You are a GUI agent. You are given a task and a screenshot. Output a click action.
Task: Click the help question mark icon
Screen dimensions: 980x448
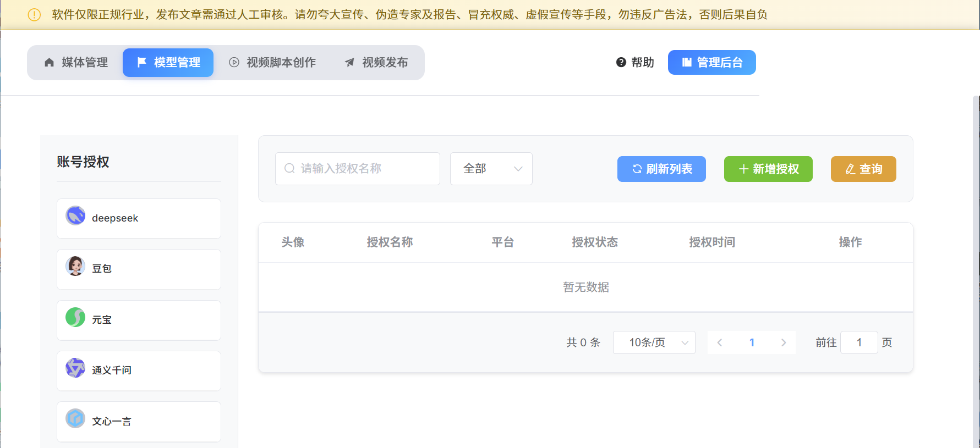pos(621,62)
